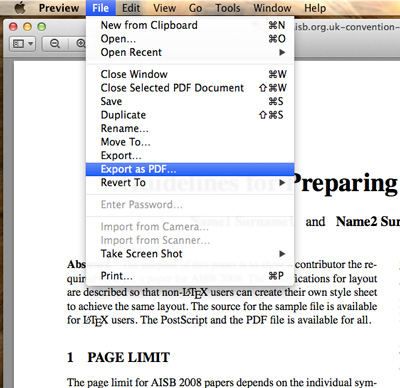The width and height of the screenshot is (400, 388).
Task: Click the Preview app menu
Action: click(59, 8)
